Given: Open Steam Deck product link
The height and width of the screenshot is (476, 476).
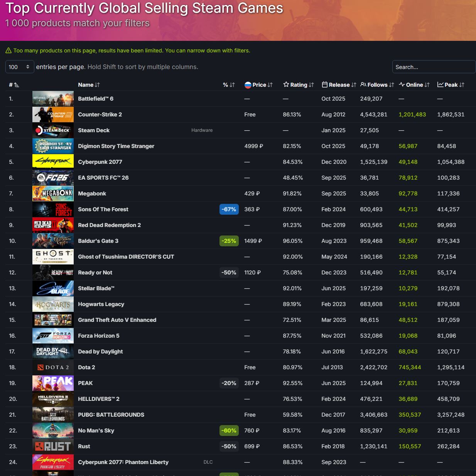Looking at the screenshot, I should point(94,130).
